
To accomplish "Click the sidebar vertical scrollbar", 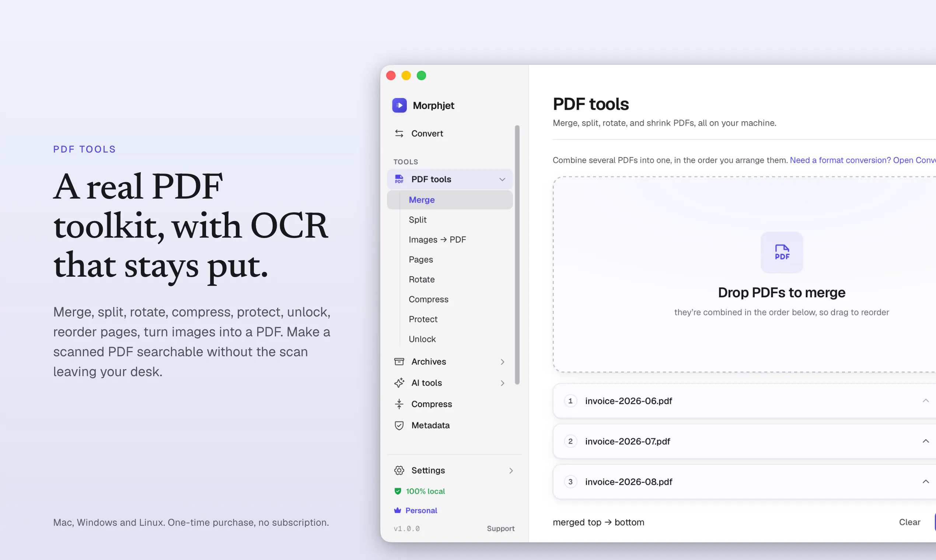I will tap(517, 255).
